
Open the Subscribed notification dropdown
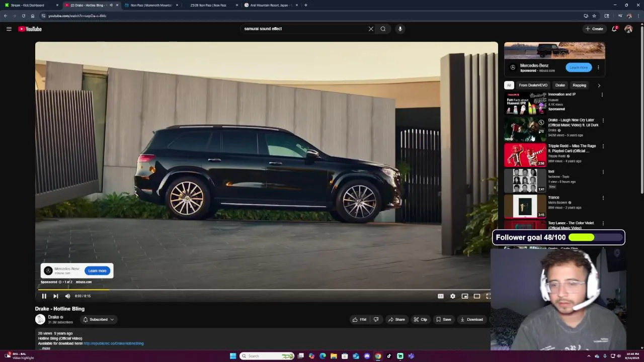point(98,319)
